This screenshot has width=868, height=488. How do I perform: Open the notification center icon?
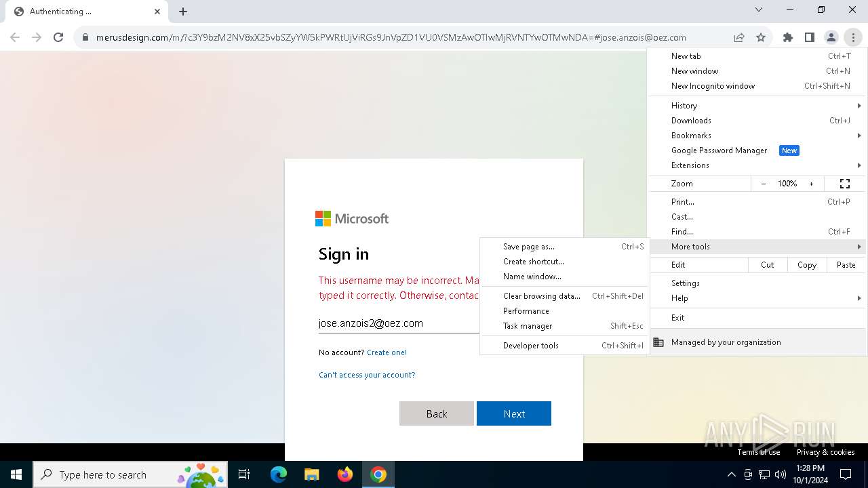(846, 474)
